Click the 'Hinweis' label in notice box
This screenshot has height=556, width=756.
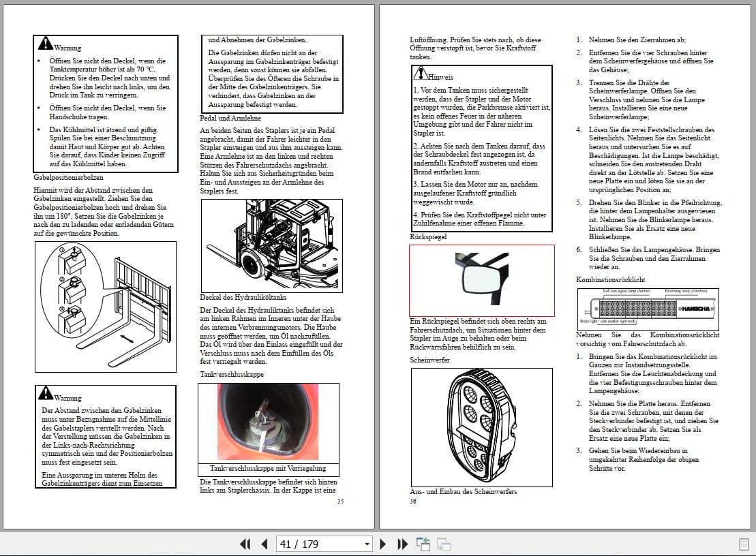pos(440,77)
